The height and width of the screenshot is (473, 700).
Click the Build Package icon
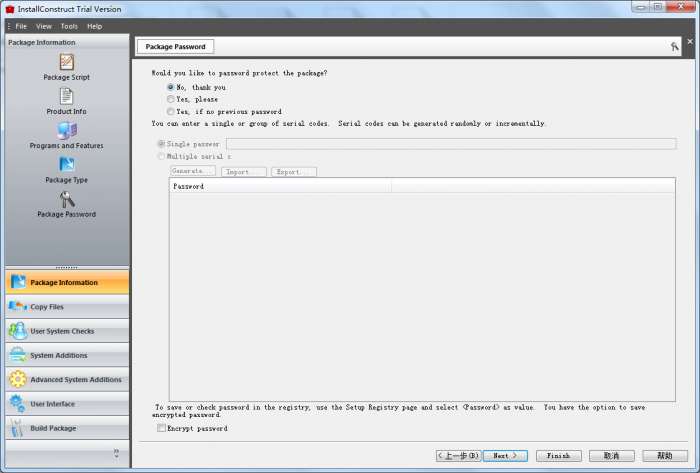17,427
